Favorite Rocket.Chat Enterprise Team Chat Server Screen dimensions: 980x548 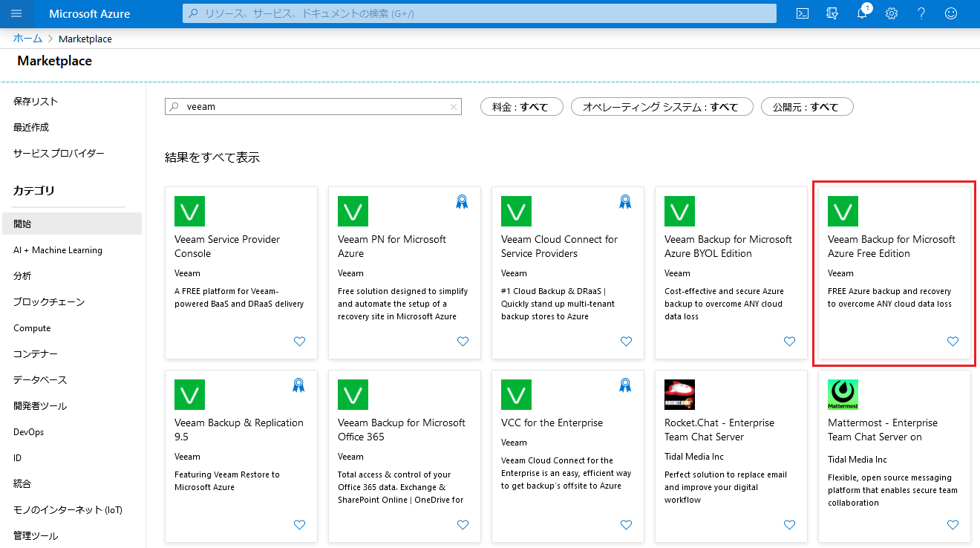(789, 525)
